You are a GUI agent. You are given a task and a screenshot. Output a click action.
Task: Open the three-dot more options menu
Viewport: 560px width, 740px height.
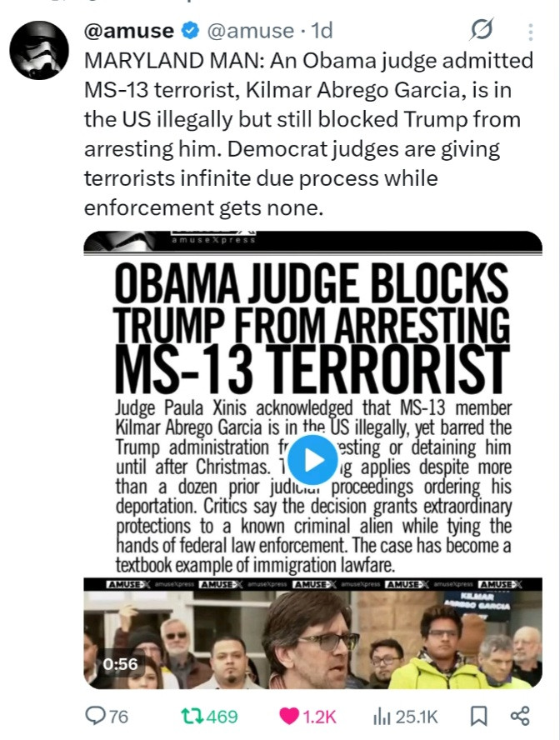(531, 32)
